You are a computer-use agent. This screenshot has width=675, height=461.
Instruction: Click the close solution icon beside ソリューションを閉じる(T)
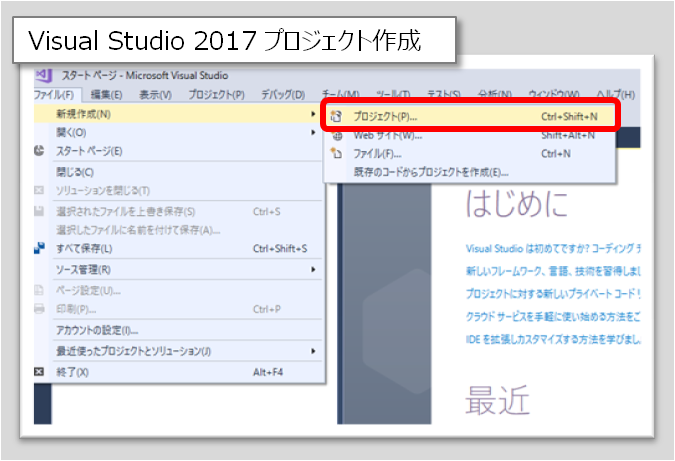click(x=39, y=190)
